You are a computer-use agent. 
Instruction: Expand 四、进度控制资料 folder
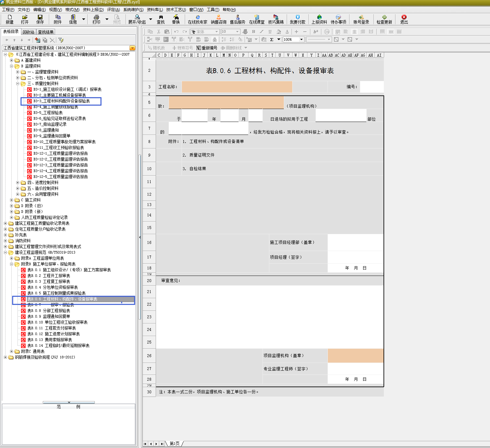tap(18, 182)
